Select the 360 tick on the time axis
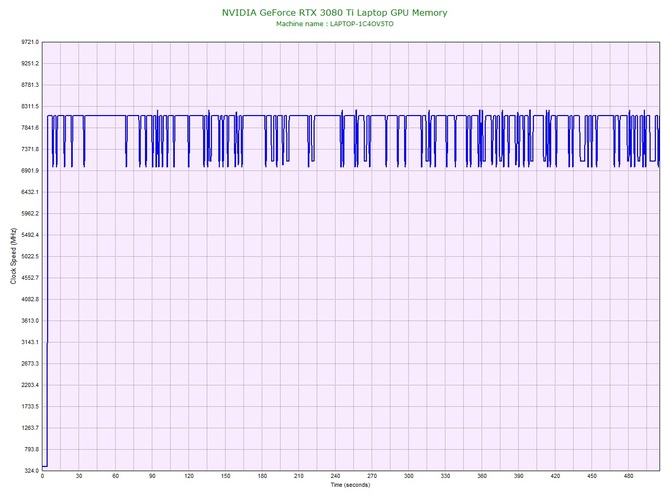Screen dimensions: 670x502 point(482,476)
